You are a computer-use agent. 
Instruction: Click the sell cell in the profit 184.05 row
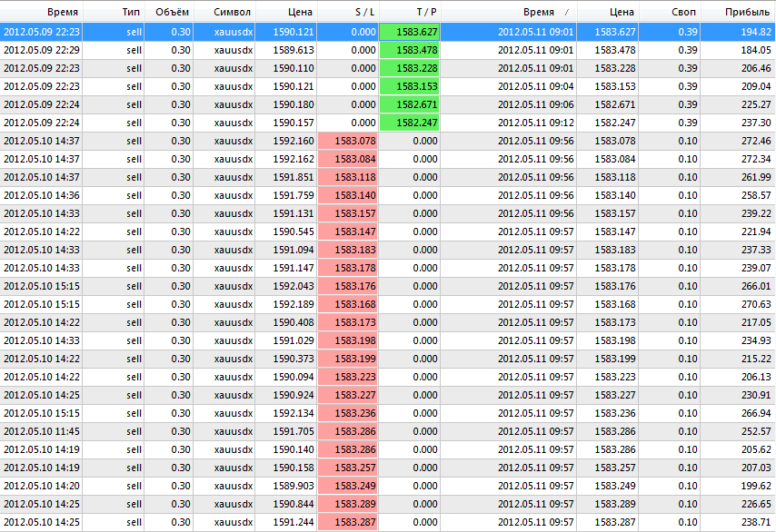[134, 50]
